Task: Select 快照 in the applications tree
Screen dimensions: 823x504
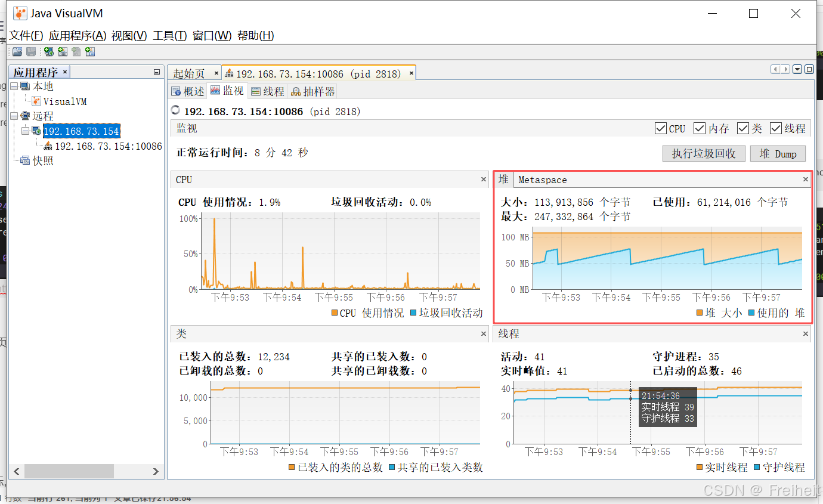Action: pos(43,160)
